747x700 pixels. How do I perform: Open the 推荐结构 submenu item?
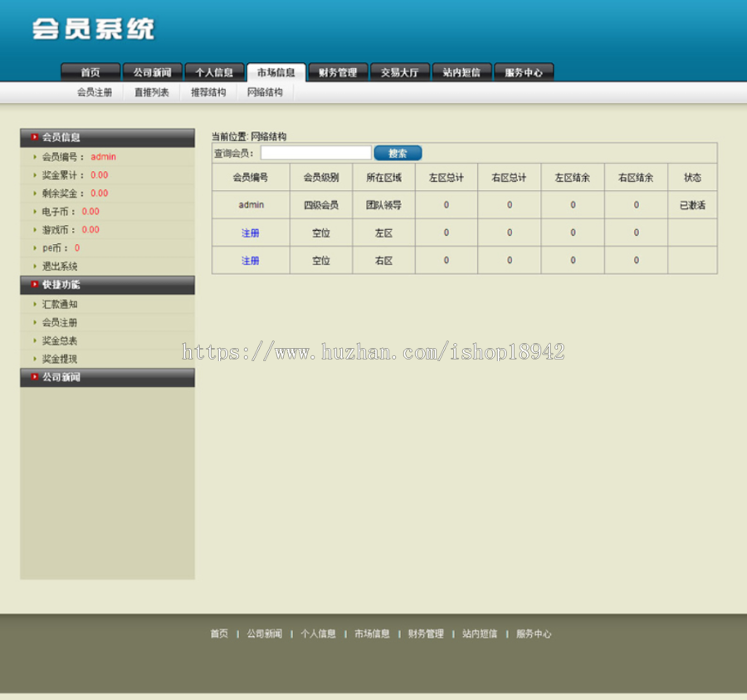click(208, 92)
